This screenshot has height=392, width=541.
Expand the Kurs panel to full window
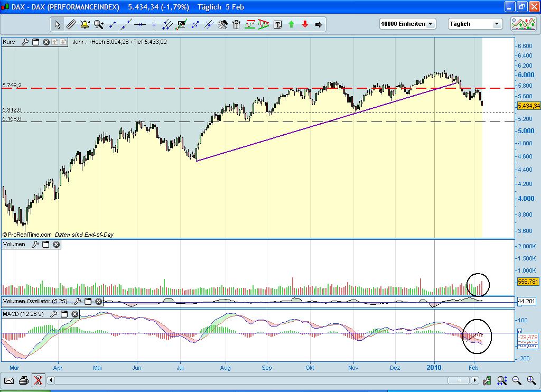[x=35, y=42]
